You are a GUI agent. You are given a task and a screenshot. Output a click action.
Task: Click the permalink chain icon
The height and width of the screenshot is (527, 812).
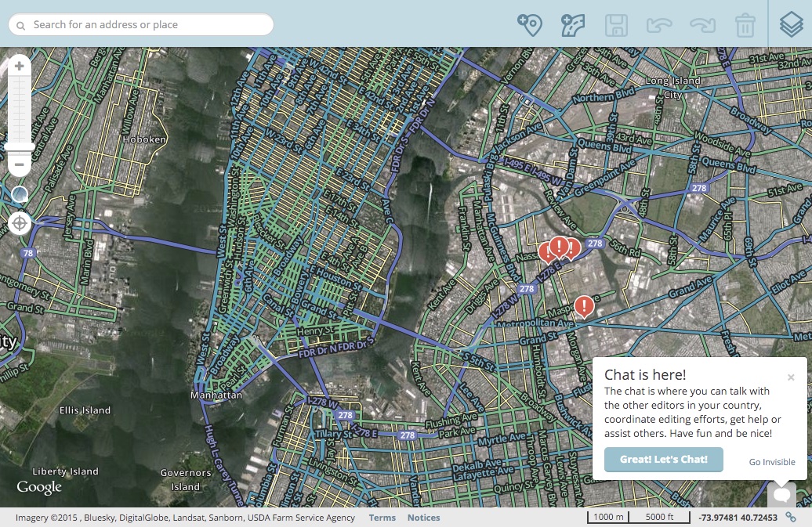click(x=791, y=518)
